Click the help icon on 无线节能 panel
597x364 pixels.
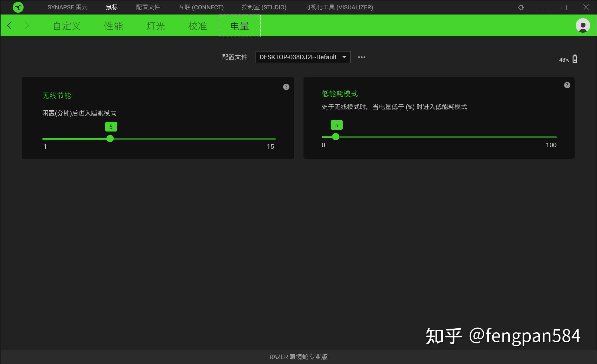click(286, 87)
